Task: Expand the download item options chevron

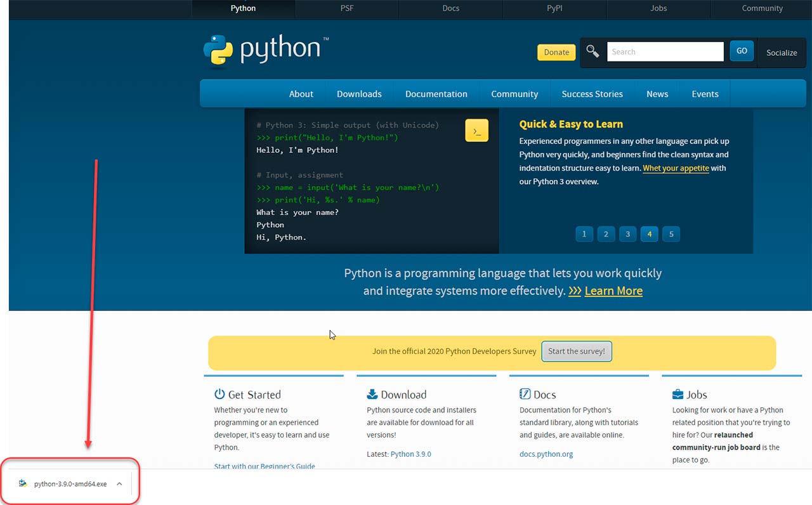Action: click(x=119, y=483)
